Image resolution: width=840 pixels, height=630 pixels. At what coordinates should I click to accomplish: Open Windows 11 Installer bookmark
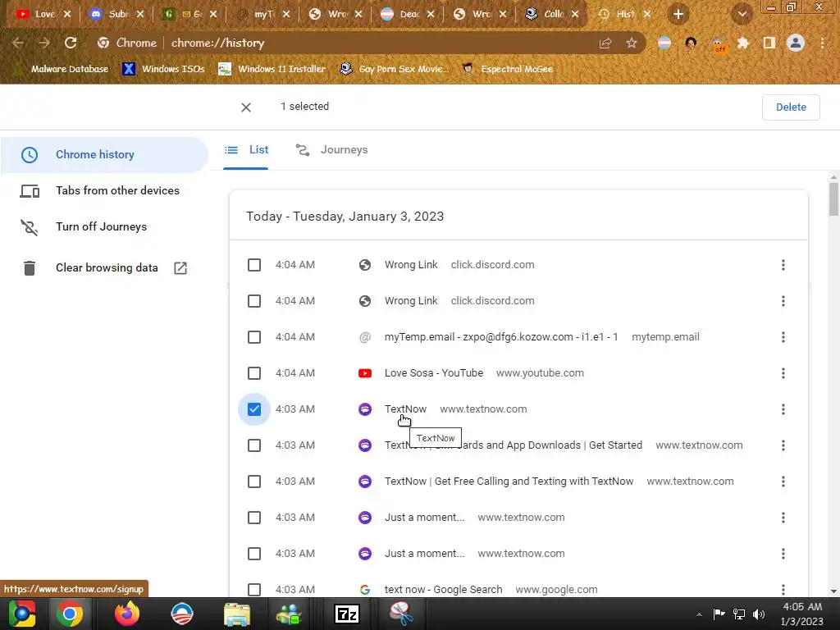(x=272, y=69)
